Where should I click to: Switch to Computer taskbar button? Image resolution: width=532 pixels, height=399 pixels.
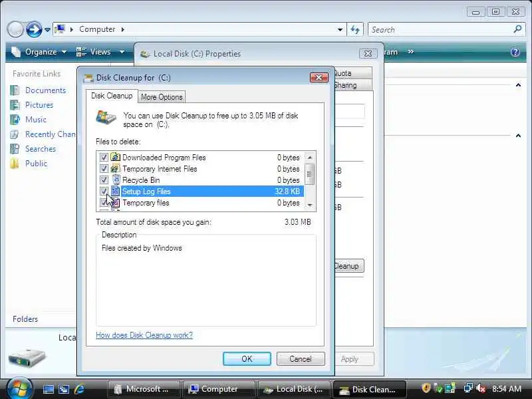219,389
